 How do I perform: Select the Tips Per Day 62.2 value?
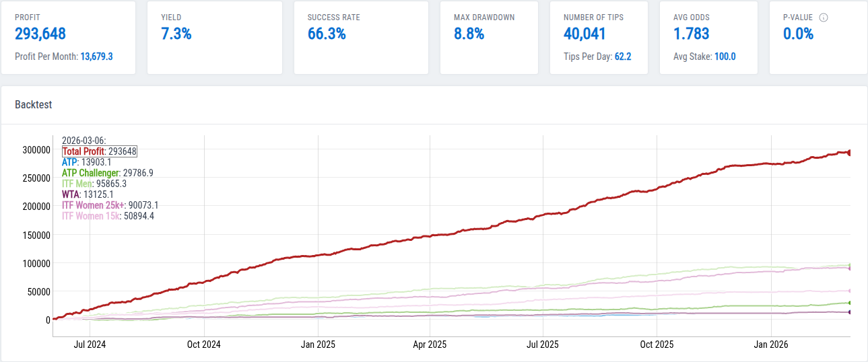(623, 57)
